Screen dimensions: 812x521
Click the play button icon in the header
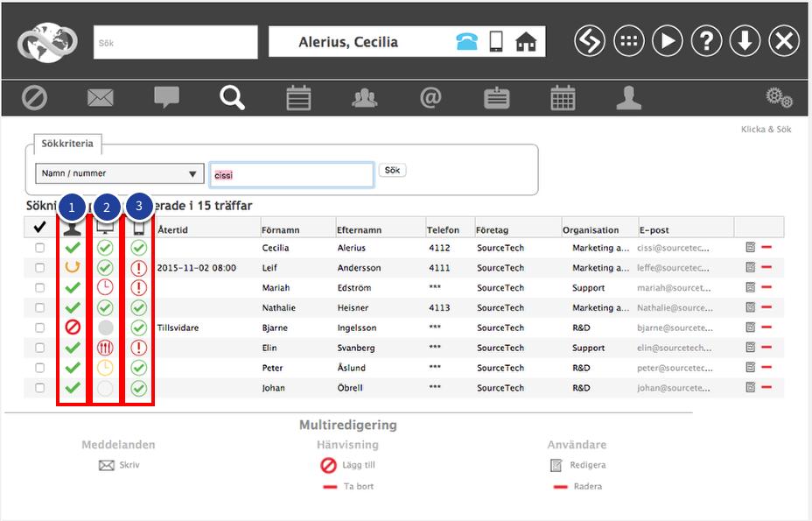668,41
